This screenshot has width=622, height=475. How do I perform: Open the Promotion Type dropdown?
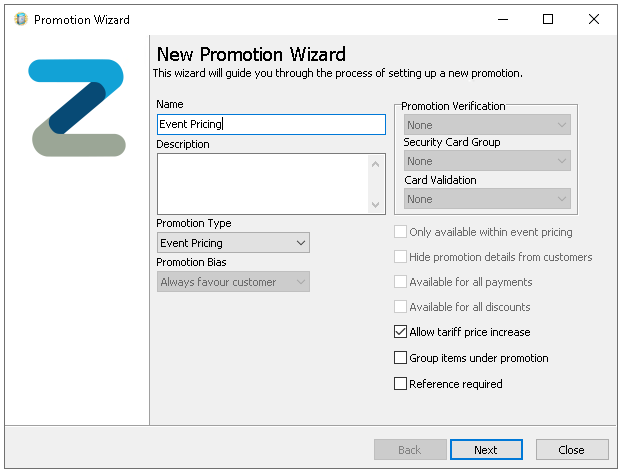233,243
